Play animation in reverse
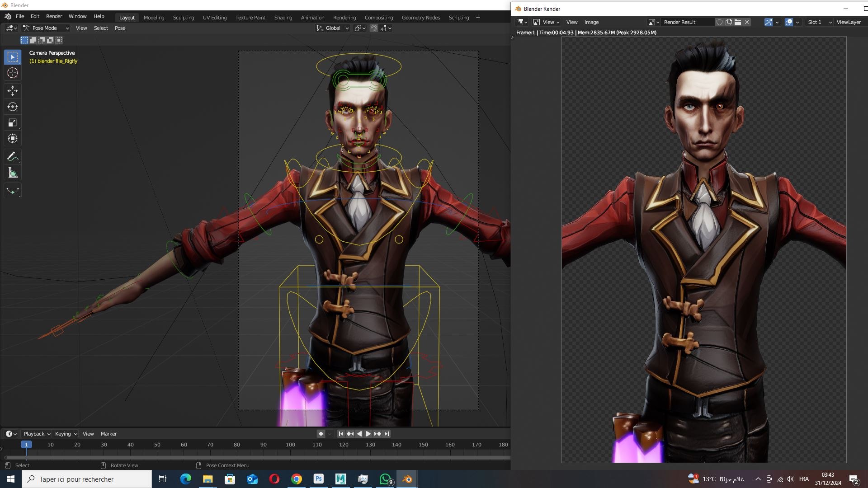868x488 pixels. tap(359, 434)
